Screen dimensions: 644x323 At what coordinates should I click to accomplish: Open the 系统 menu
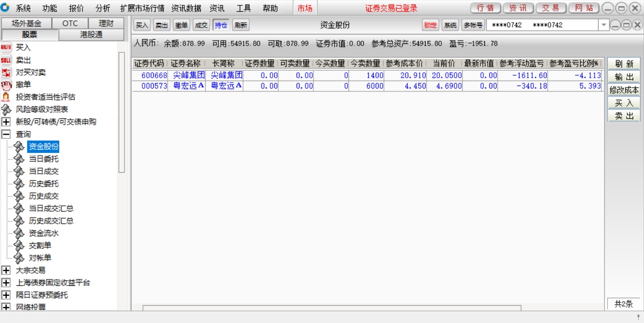click(x=23, y=8)
